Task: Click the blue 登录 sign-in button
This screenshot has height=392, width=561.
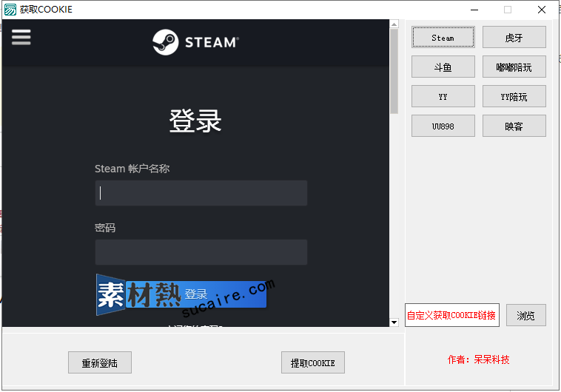Action: click(195, 294)
